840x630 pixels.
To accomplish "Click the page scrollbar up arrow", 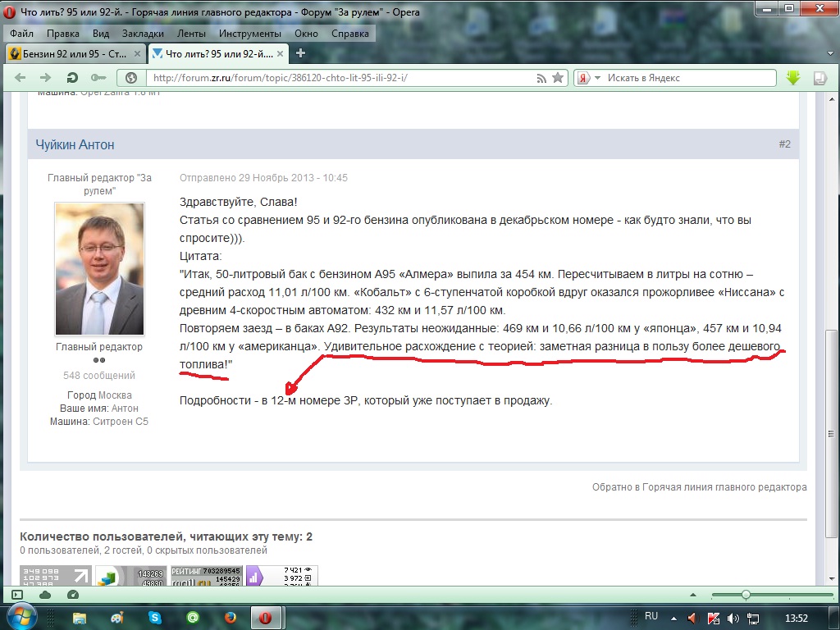I will 832,98.
